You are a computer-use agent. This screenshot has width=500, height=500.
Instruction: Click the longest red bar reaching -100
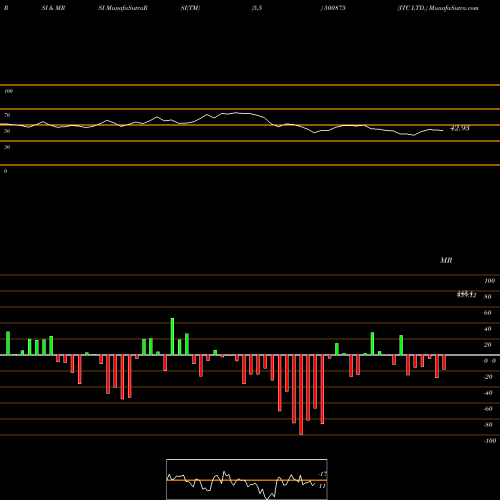[301, 395]
